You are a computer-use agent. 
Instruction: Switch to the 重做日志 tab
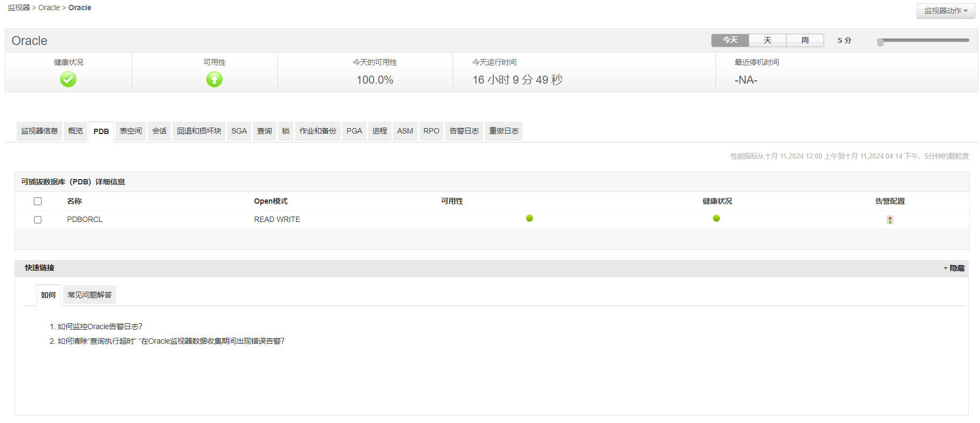click(x=504, y=131)
